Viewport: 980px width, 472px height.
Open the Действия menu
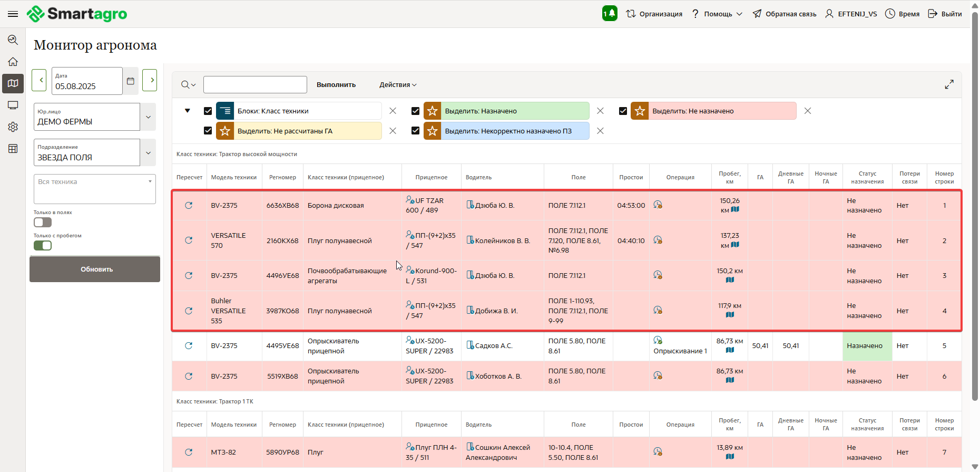[398, 85]
